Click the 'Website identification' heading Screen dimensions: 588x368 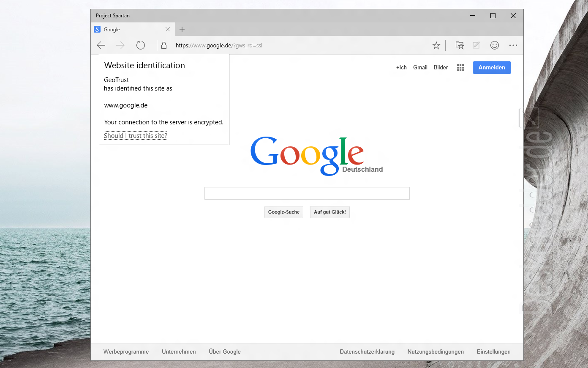click(144, 65)
